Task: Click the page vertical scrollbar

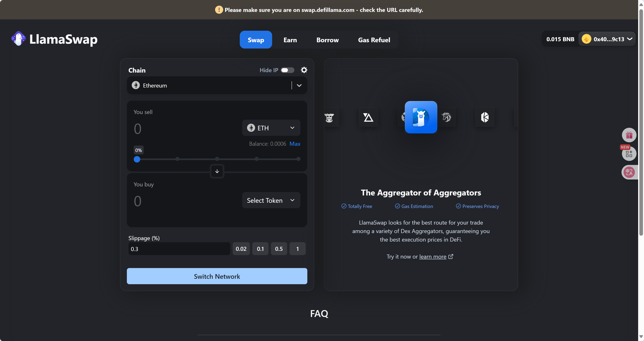Action: click(641, 122)
